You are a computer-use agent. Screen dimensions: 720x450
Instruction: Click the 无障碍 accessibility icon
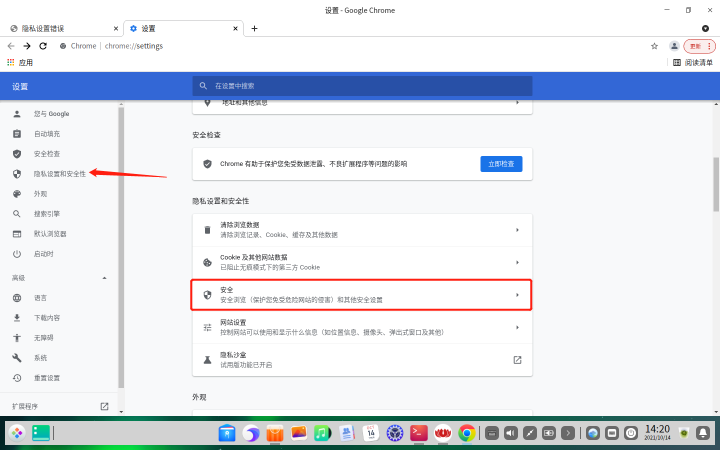point(17,338)
